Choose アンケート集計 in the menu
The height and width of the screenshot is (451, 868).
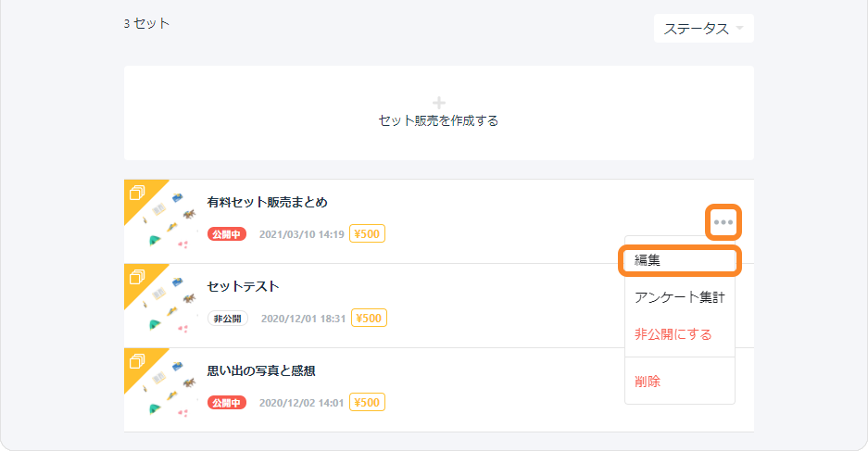[x=680, y=297]
